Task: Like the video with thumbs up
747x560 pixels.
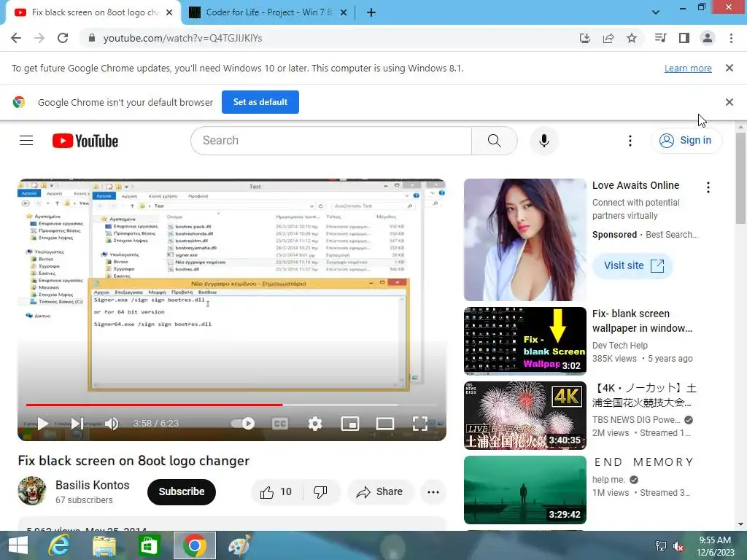Action: [276, 492]
